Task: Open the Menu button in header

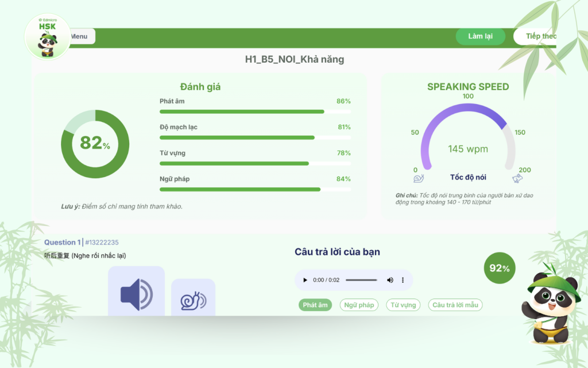Action: coord(79,37)
